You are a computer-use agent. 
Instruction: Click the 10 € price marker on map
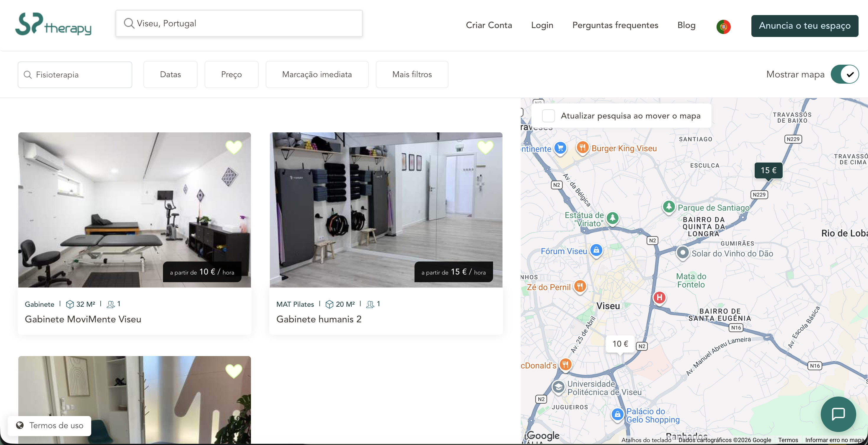coord(620,344)
